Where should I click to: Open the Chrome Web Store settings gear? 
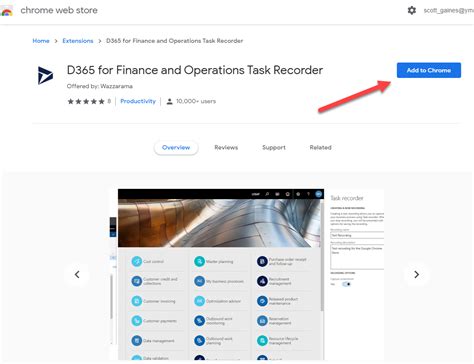coord(412,10)
